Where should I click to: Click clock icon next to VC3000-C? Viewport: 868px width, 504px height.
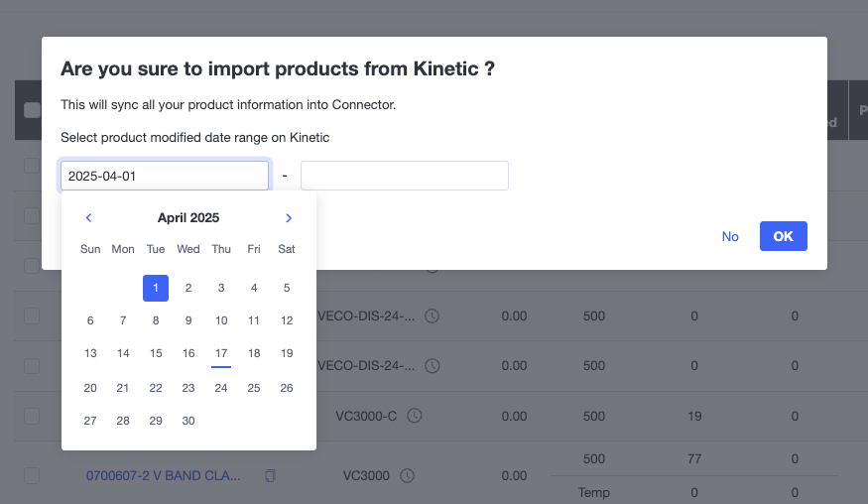(x=415, y=416)
